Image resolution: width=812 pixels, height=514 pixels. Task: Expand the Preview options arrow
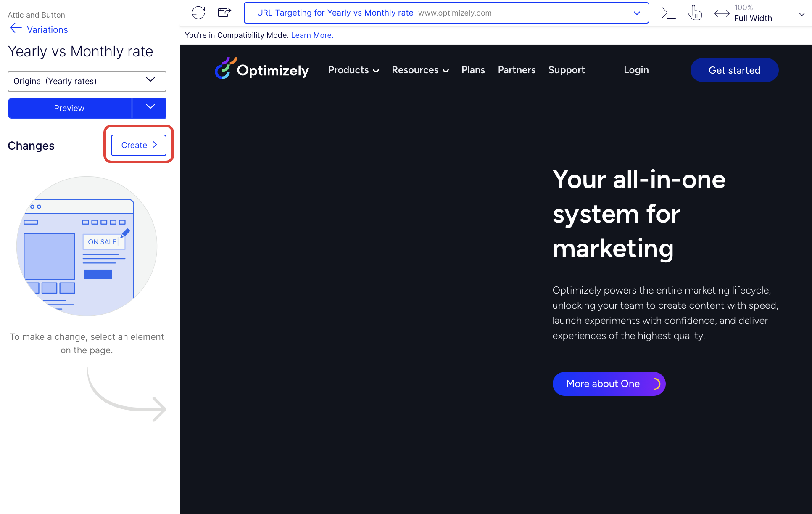pos(150,108)
